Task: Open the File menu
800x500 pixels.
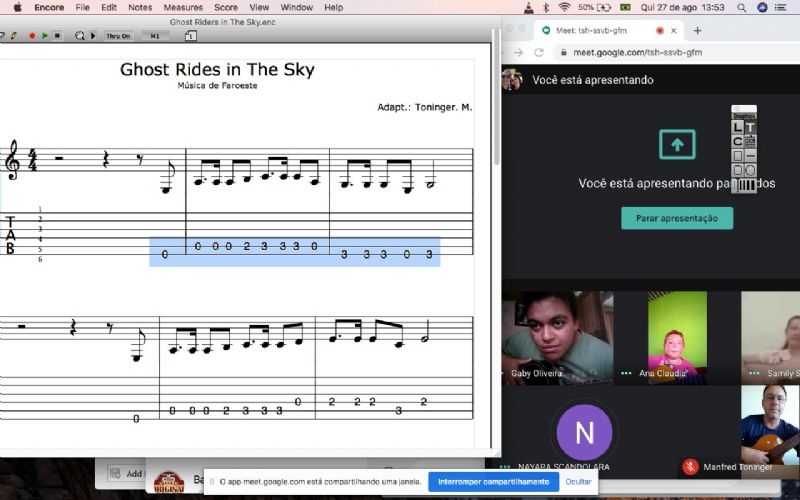Action: tap(82, 7)
